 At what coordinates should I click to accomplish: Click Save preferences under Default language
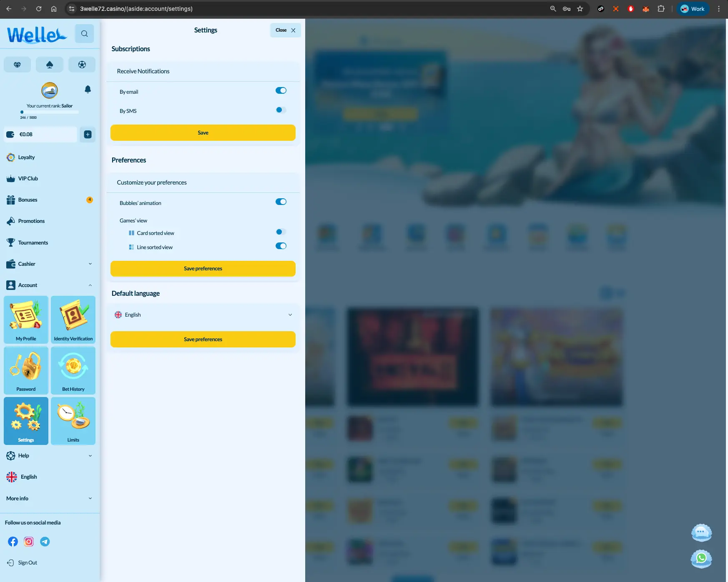click(x=203, y=340)
